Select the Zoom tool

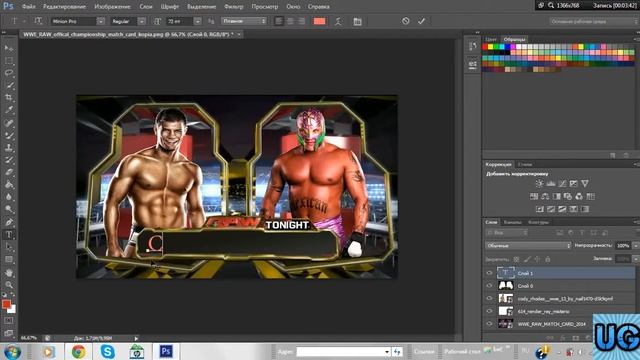click(9, 284)
